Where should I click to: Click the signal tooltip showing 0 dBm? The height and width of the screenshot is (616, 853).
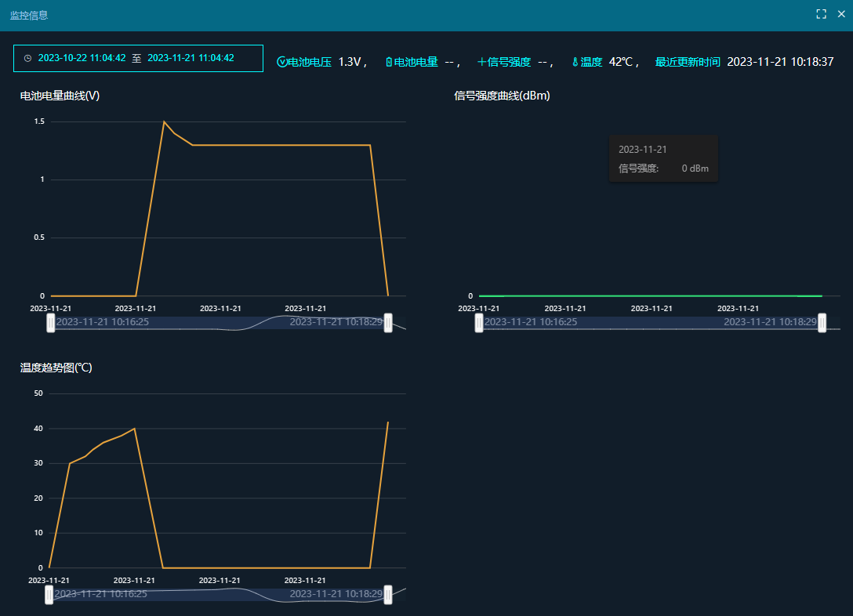[663, 159]
